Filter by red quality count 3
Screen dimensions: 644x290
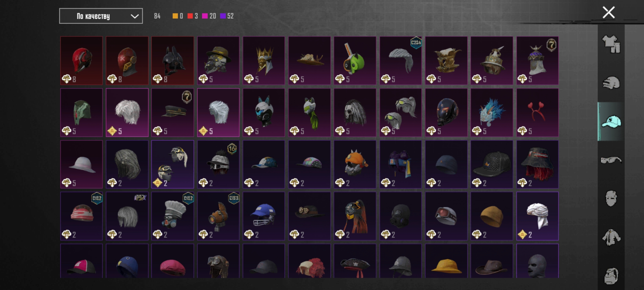click(x=193, y=16)
